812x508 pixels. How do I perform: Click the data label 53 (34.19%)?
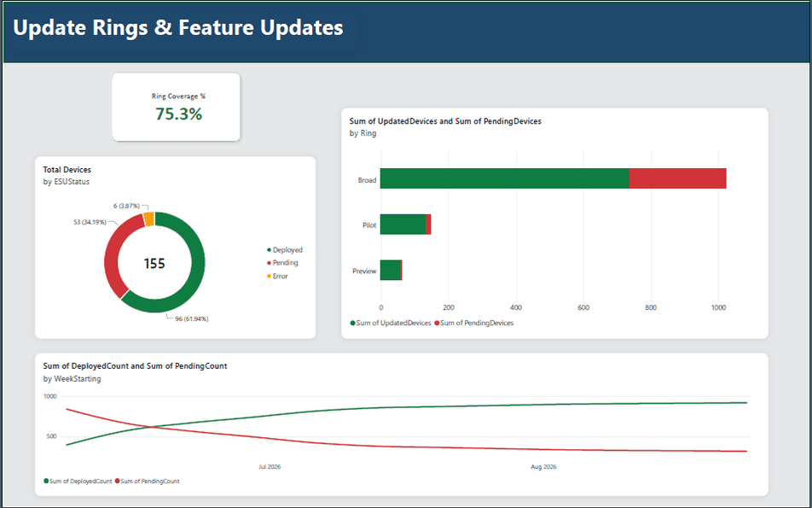90,222
